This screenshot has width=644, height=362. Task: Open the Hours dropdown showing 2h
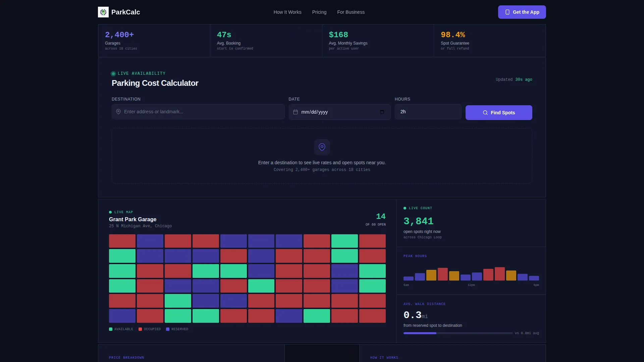tap(428, 112)
